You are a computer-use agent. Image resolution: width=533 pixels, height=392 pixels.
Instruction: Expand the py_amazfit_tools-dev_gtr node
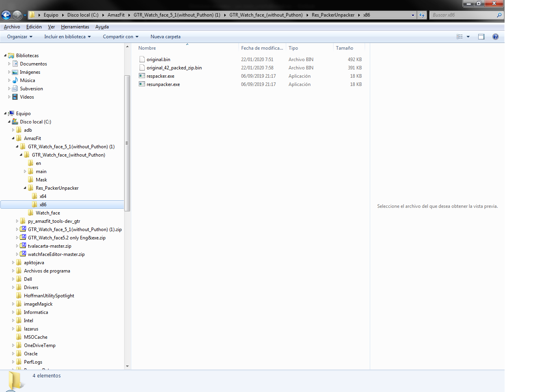pos(17,221)
